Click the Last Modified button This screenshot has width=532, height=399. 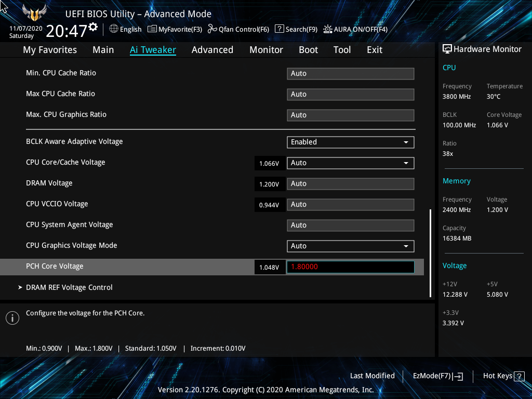coord(372,376)
